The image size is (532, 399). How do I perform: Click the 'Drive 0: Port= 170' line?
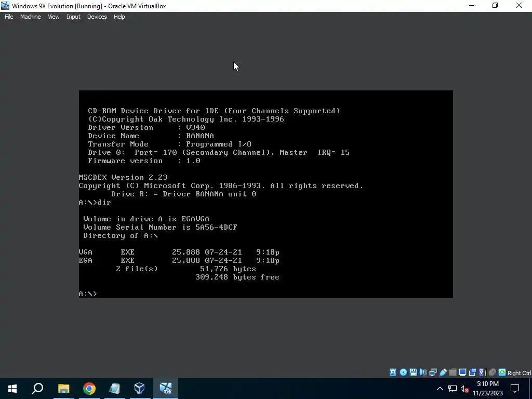pyautogui.click(x=219, y=152)
